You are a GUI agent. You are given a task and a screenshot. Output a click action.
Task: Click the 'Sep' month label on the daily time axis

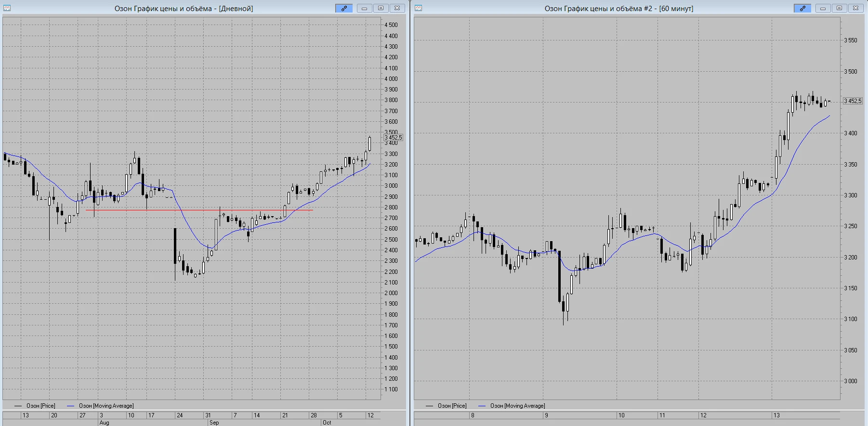coord(214,423)
